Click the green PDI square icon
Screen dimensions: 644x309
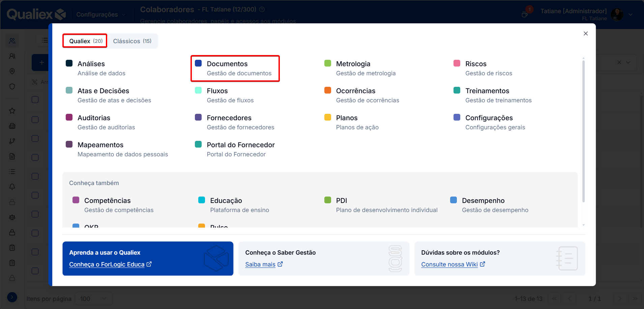[327, 200]
